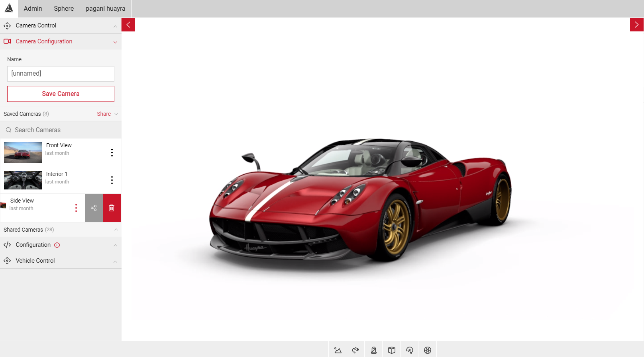Open the wheel rim icon in bottom toolbar
The image size is (644, 357).
tap(427, 350)
